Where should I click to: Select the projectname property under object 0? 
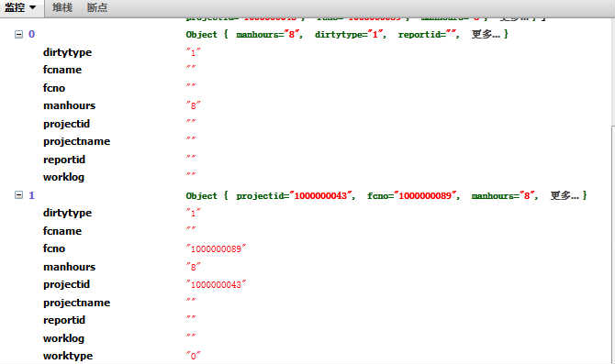tap(76, 141)
